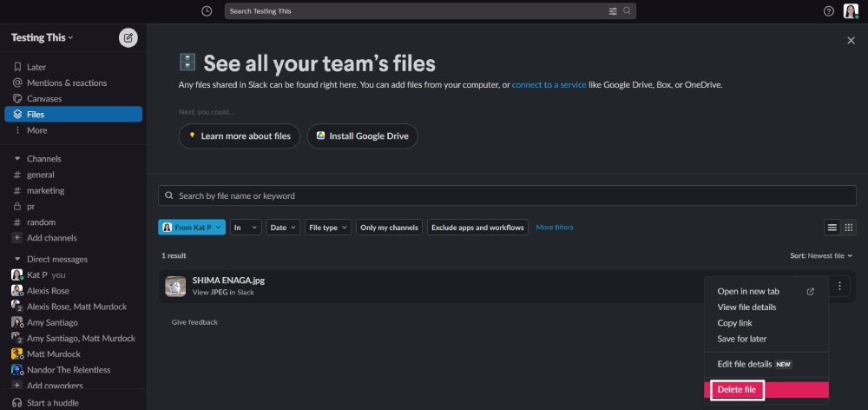Click the user profile avatar
The width and height of the screenshot is (868, 410).
coord(851,11)
